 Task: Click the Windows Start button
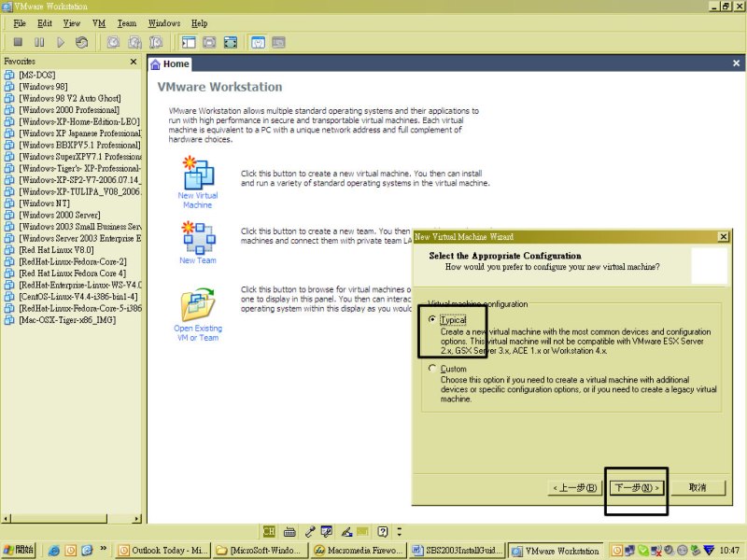click(19, 550)
